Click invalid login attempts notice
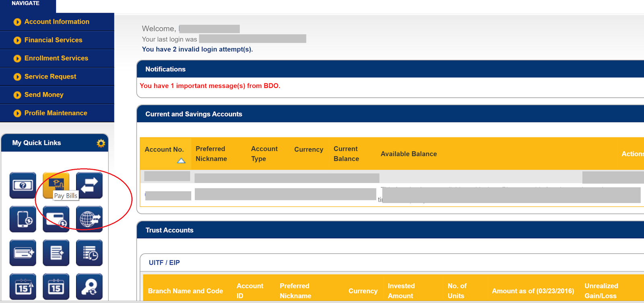This screenshot has height=303, width=644. (197, 49)
